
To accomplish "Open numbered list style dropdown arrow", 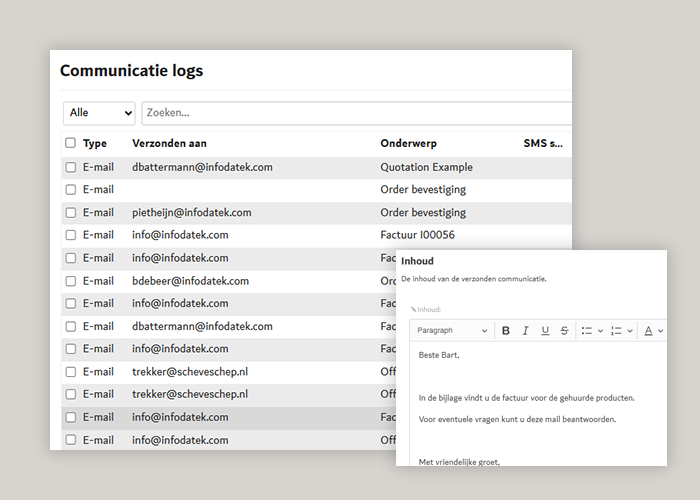I will (630, 331).
